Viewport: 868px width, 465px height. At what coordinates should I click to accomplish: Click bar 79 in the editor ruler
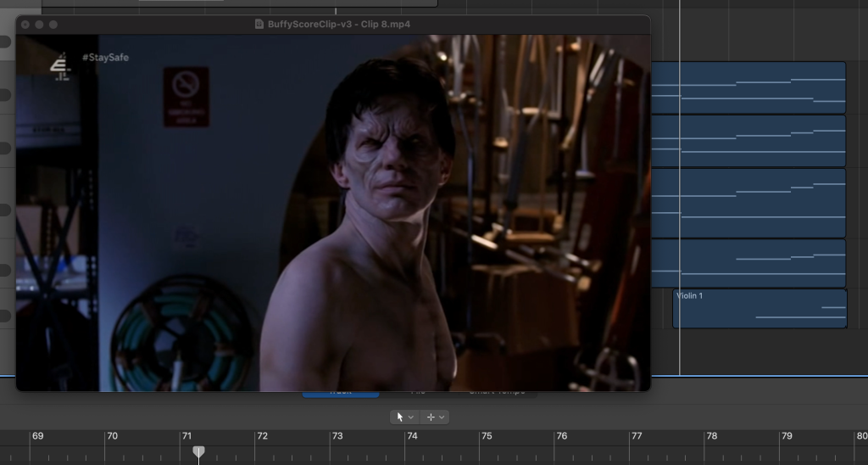787,436
